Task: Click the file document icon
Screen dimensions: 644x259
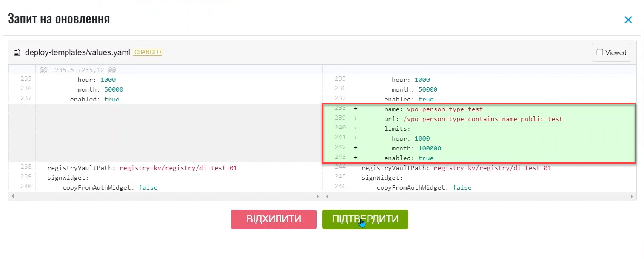Action: point(17,52)
